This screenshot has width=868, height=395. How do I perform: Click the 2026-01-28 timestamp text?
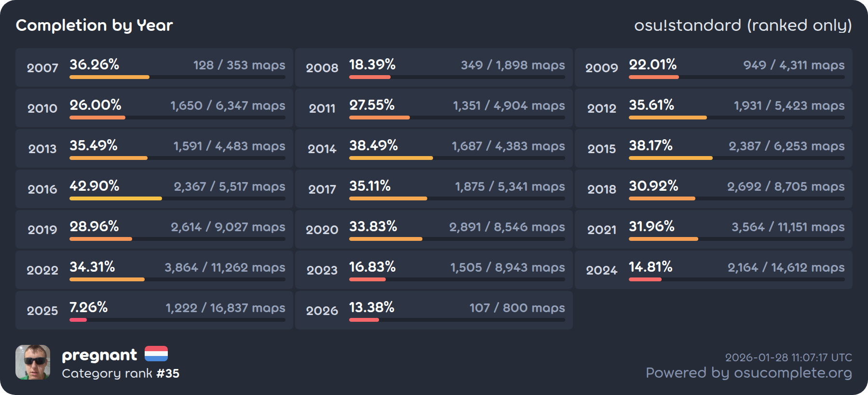click(x=788, y=357)
